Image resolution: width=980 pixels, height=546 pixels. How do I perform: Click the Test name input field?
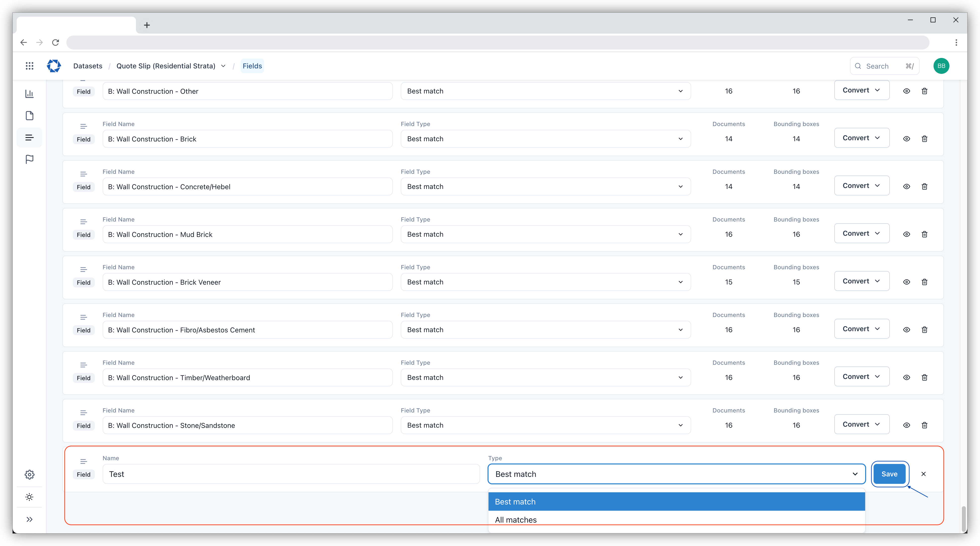pos(291,474)
